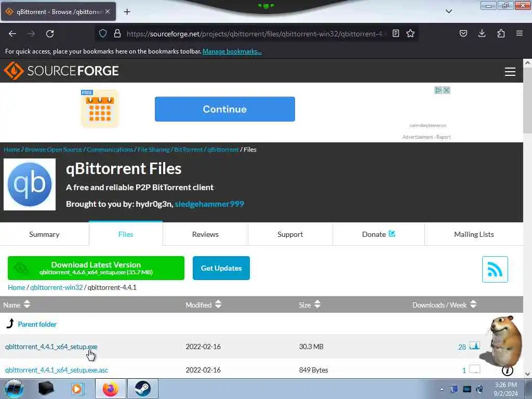The height and width of the screenshot is (399, 532).
Task: Sort files by Size arrows
Action: pos(317,304)
